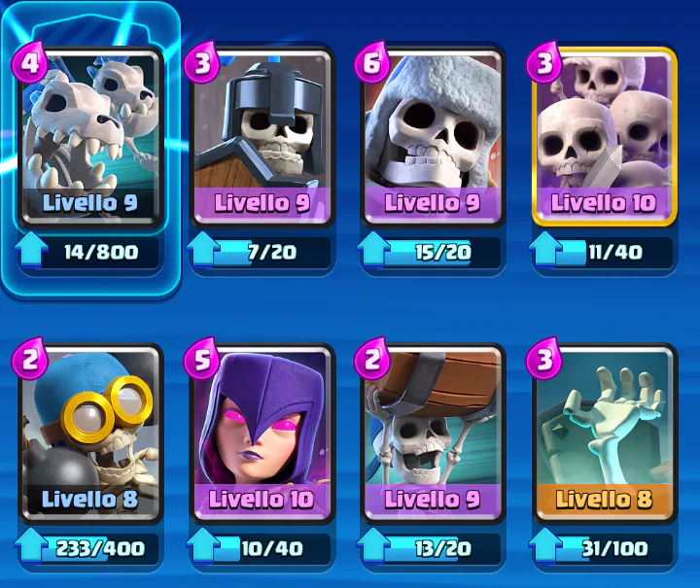
Task: Tap upgrade arrow beside 15/20 progress
Action: (373, 250)
